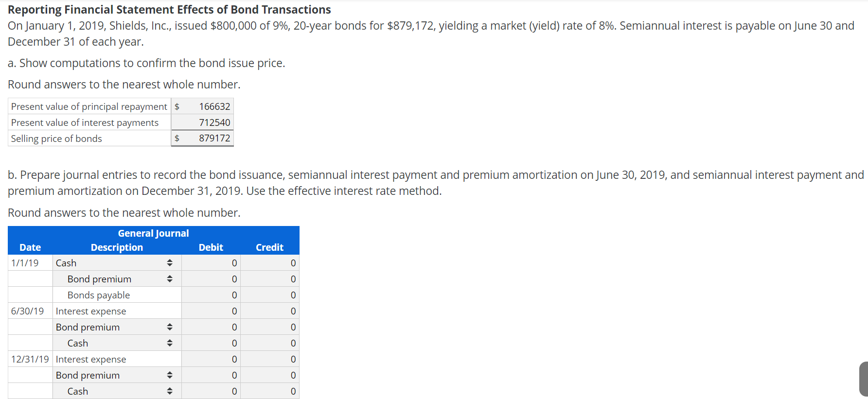Click the Interest expense debit field for 12/31/19
The height and width of the screenshot is (399, 868).
(x=211, y=359)
